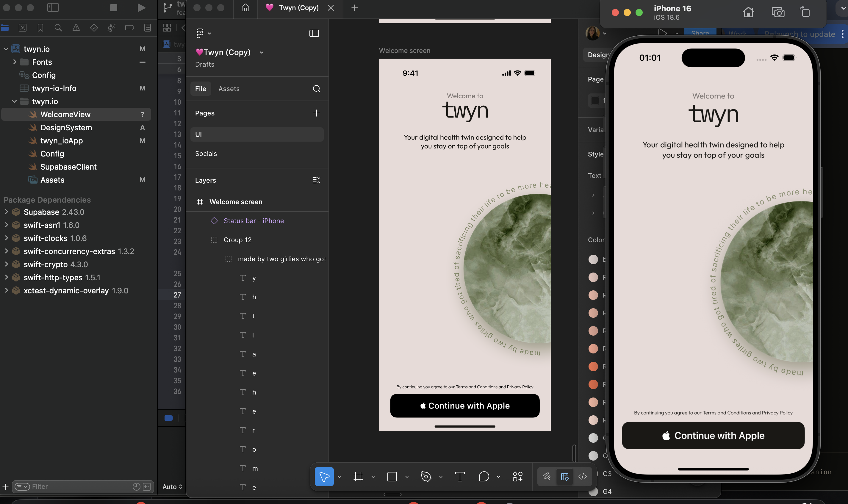The width and height of the screenshot is (848, 504).
Task: Select the Text tool in Figma
Action: 460,477
